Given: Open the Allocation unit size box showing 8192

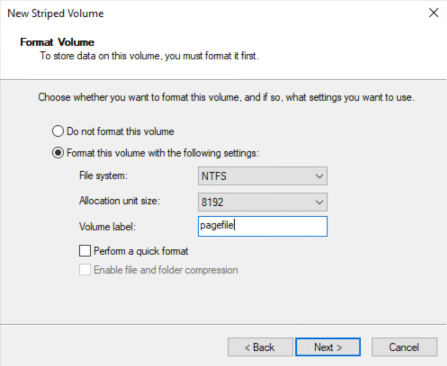Looking at the screenshot, I should (x=263, y=202).
